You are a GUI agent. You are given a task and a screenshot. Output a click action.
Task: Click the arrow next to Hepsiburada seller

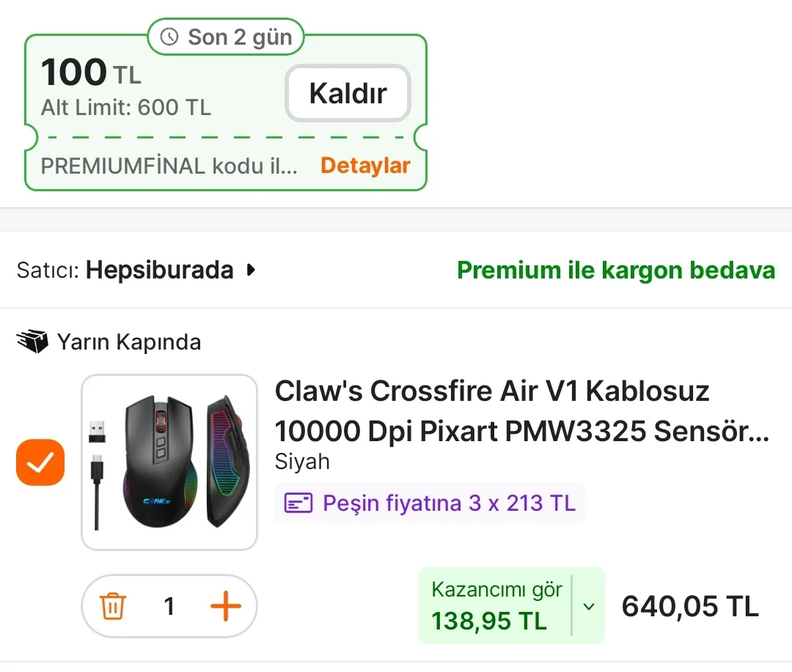(252, 270)
